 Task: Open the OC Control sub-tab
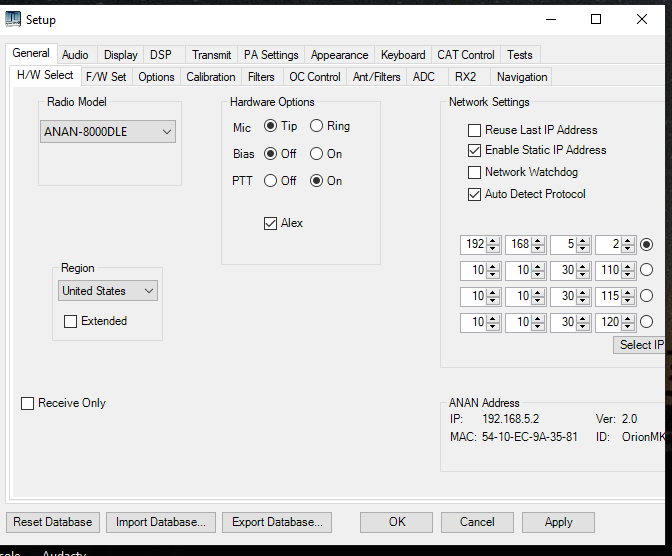pyautogui.click(x=315, y=77)
